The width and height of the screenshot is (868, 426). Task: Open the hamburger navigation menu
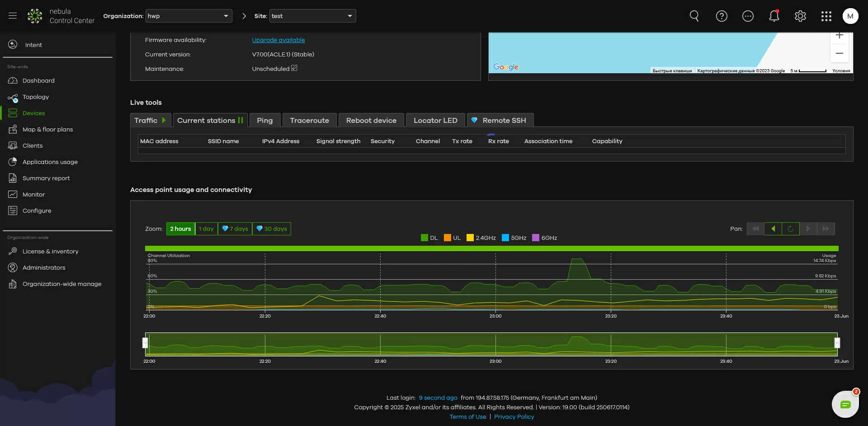[x=13, y=16]
